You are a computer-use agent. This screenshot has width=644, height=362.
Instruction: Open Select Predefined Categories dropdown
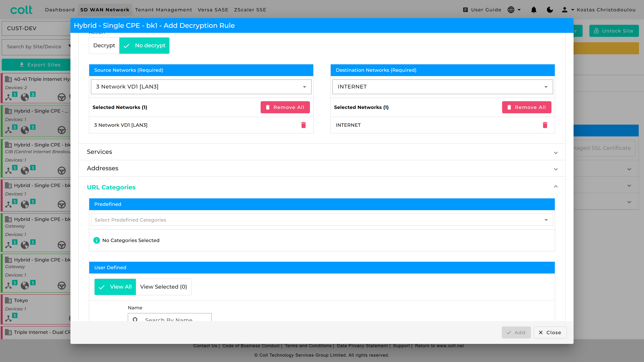[x=322, y=220]
